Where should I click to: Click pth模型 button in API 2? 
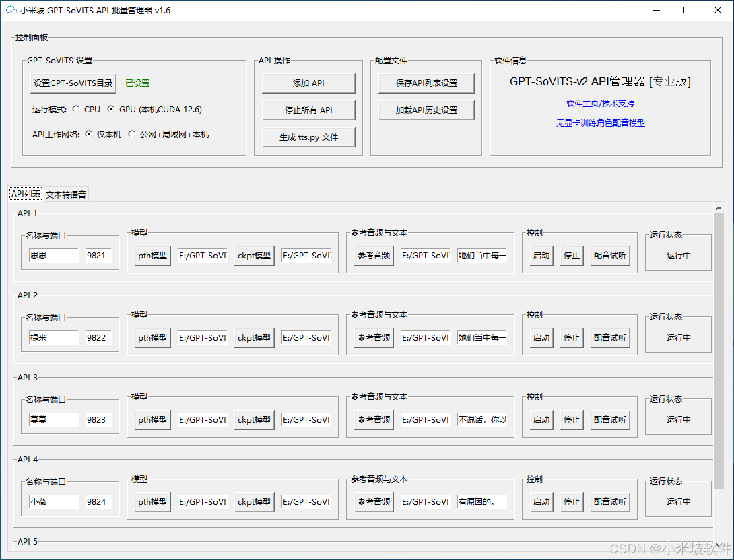click(153, 338)
